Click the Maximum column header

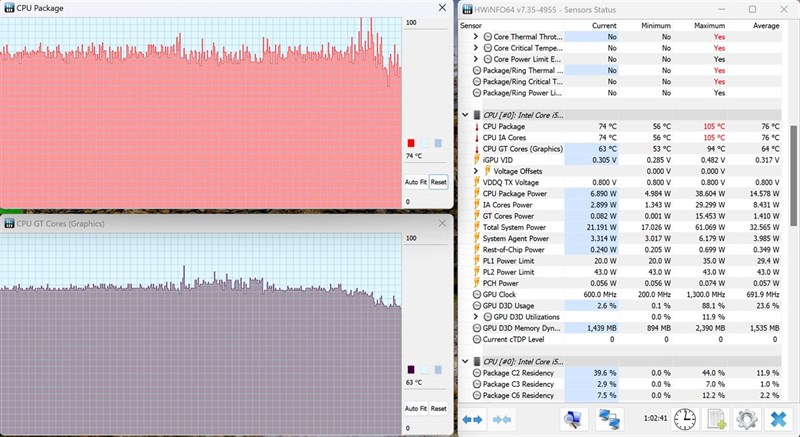tap(709, 25)
